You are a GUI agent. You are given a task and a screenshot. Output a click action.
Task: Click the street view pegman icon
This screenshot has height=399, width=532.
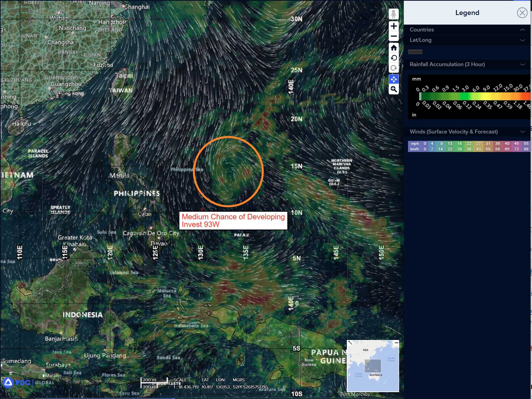pyautogui.click(x=393, y=14)
